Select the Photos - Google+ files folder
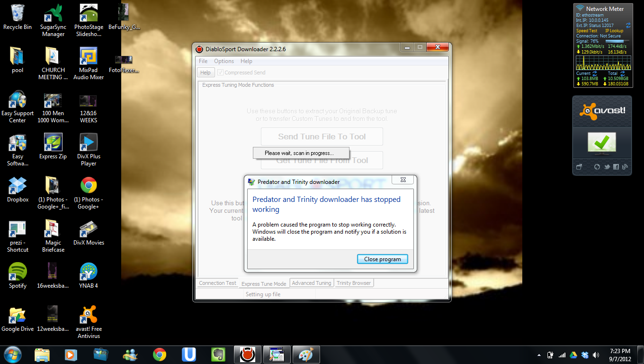Image resolution: width=644 pixels, height=364 pixels. coord(53,193)
